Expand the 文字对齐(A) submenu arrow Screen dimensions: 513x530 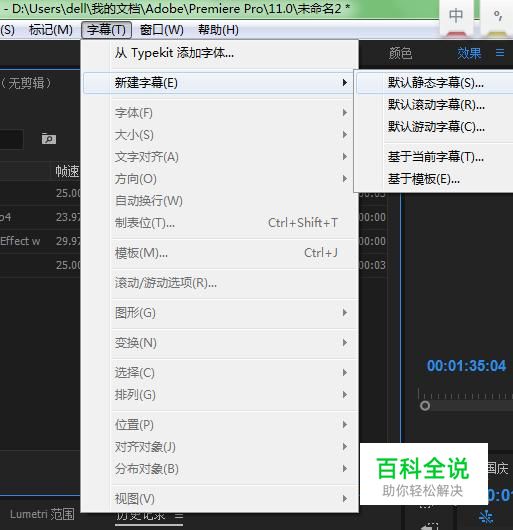pyautogui.click(x=345, y=156)
